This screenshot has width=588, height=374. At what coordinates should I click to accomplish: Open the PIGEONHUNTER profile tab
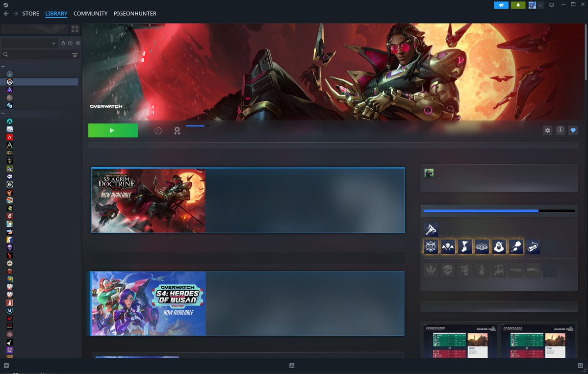coord(135,14)
